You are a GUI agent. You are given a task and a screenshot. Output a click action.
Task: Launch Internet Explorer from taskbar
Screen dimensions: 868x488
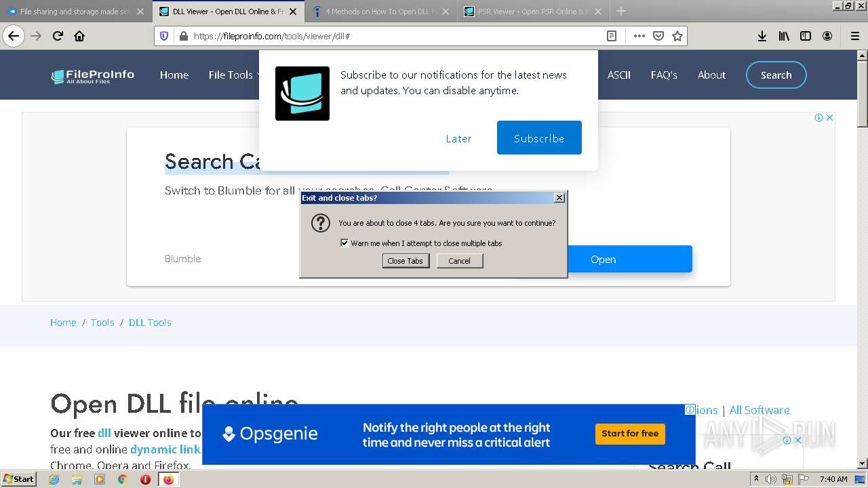click(54, 479)
